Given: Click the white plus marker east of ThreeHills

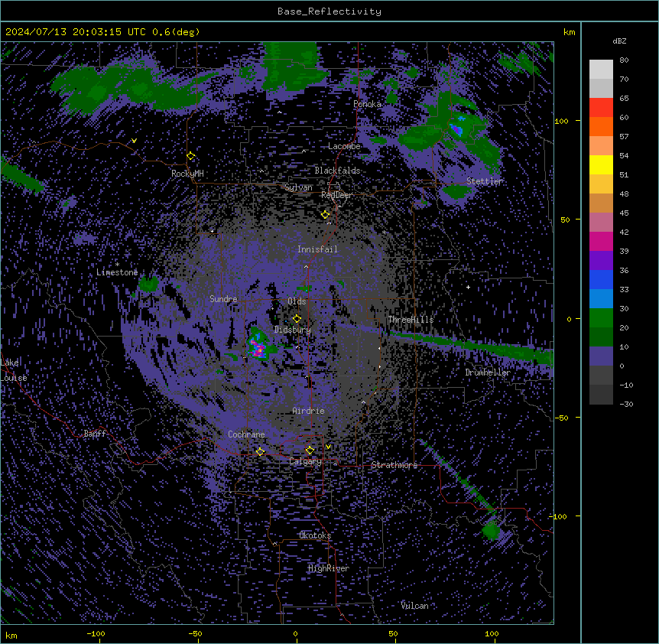Looking at the screenshot, I should (x=468, y=287).
